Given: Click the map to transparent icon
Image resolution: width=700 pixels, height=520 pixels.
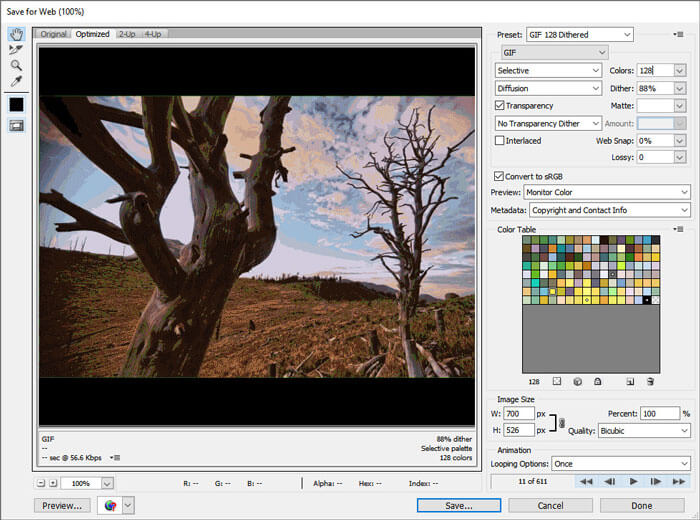Looking at the screenshot, I should coord(557,381).
